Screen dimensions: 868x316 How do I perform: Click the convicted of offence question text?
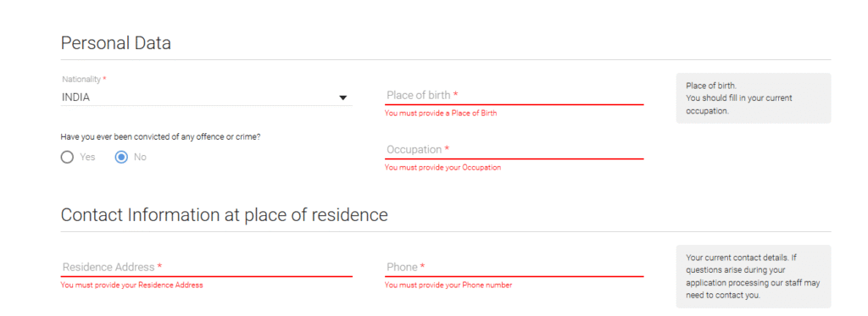[x=160, y=136]
